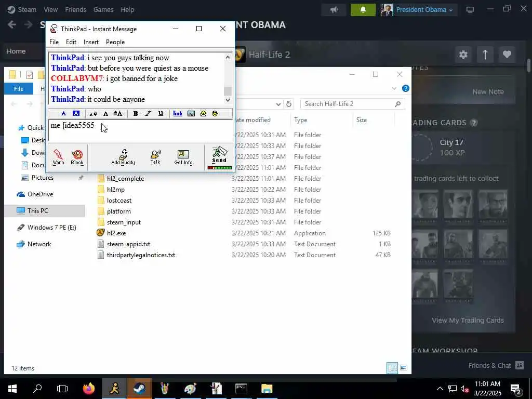Show hidden tray icons chevron
Image resolution: width=532 pixels, height=399 pixels.
[440, 389]
